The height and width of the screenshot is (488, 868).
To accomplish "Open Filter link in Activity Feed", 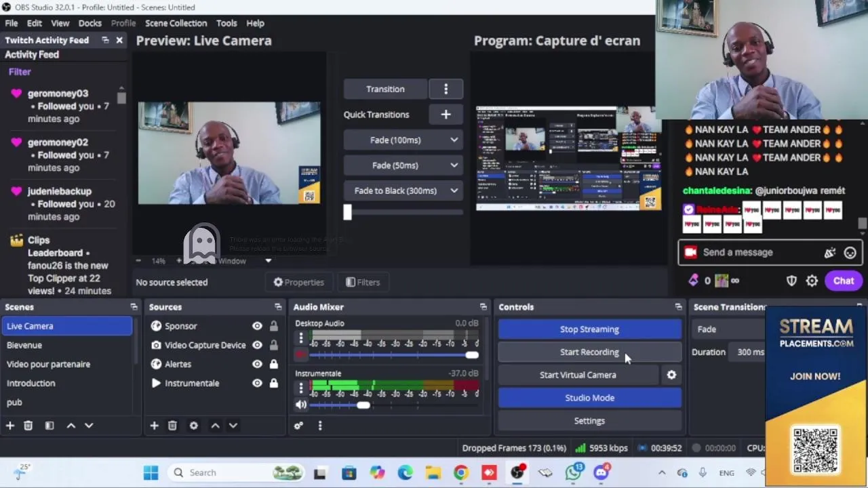I will tap(20, 72).
